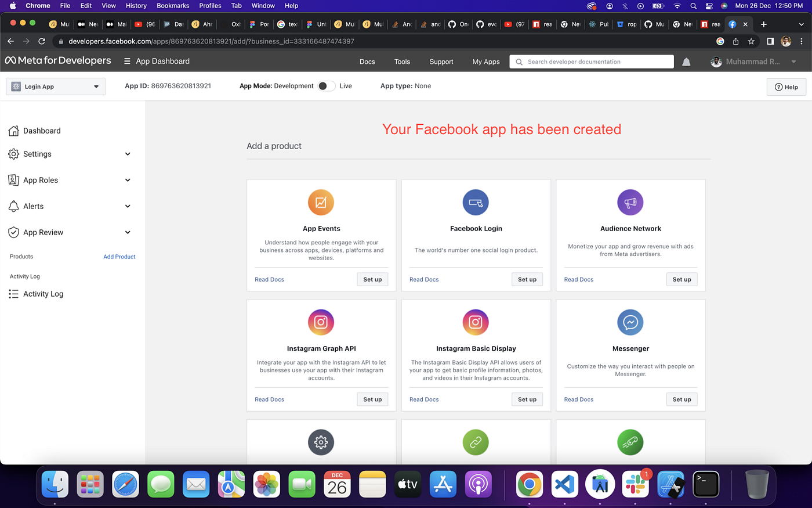
Task: Set up Instagram Graph API
Action: (x=372, y=399)
